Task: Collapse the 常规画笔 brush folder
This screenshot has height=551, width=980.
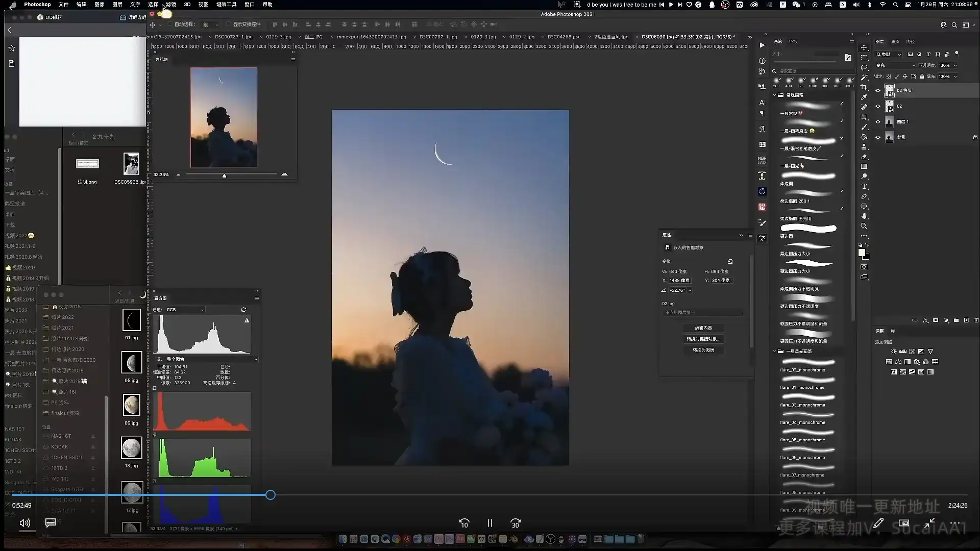Action: (x=775, y=95)
